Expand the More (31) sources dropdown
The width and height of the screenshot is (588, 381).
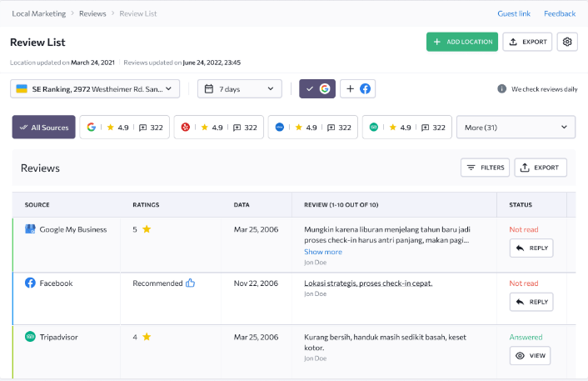[x=516, y=128]
